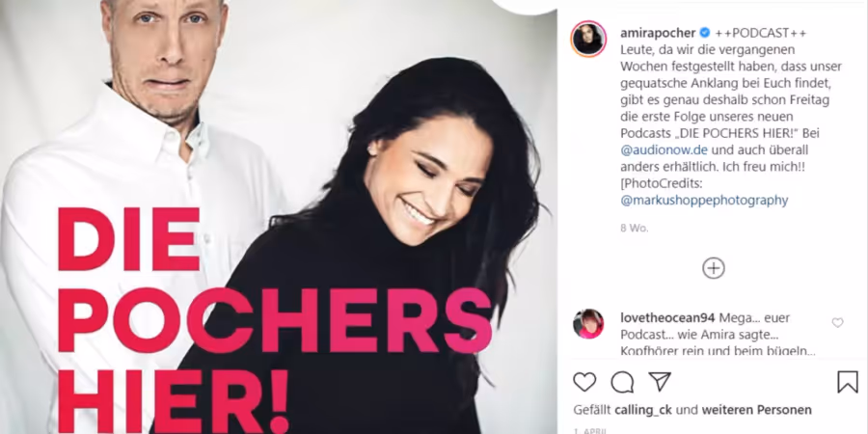Click the lovetheocean94 username
The width and height of the screenshot is (868, 434).
[667, 317]
